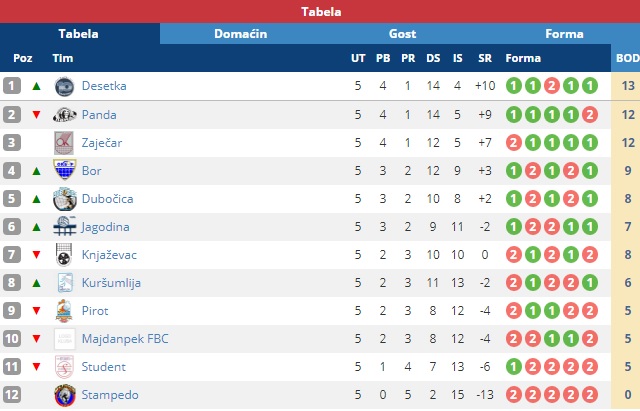
Task: Open the Majdanpek FBC team link
Action: click(x=125, y=339)
